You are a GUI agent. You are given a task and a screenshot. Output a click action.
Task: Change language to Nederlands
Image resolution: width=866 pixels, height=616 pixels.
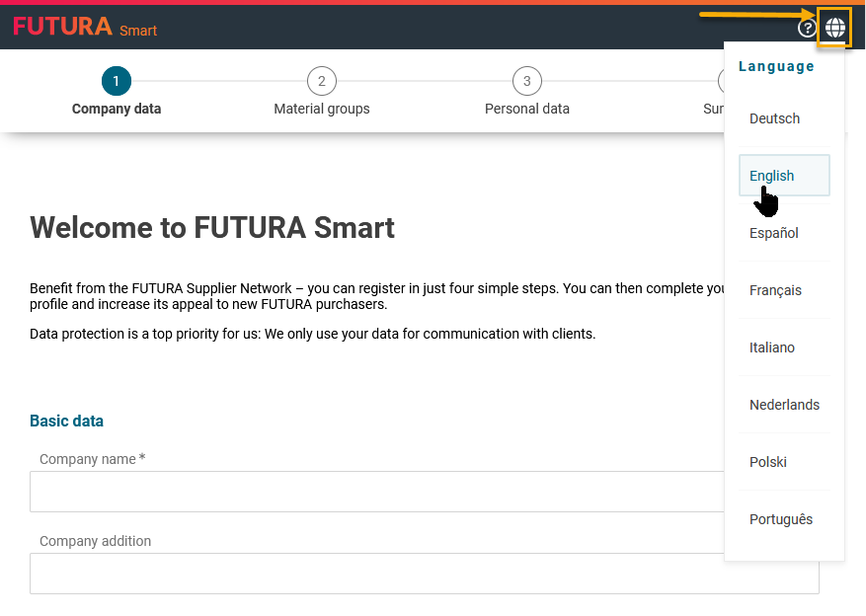pos(784,405)
